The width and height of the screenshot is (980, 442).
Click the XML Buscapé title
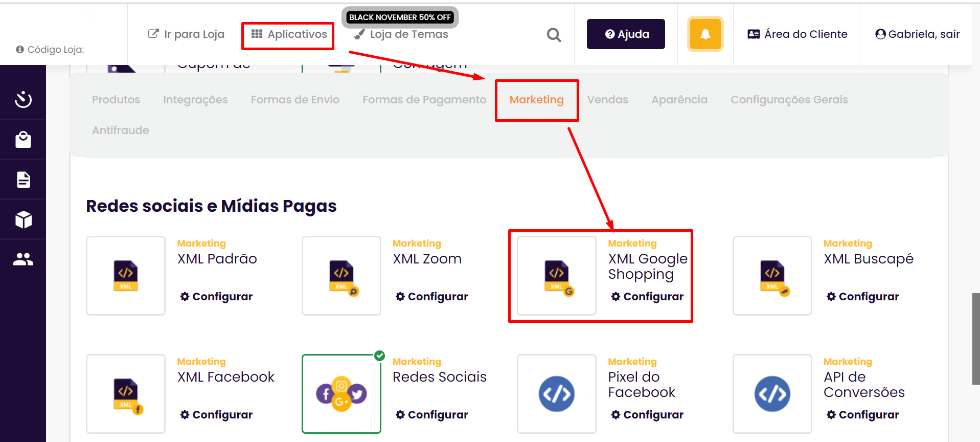869,259
